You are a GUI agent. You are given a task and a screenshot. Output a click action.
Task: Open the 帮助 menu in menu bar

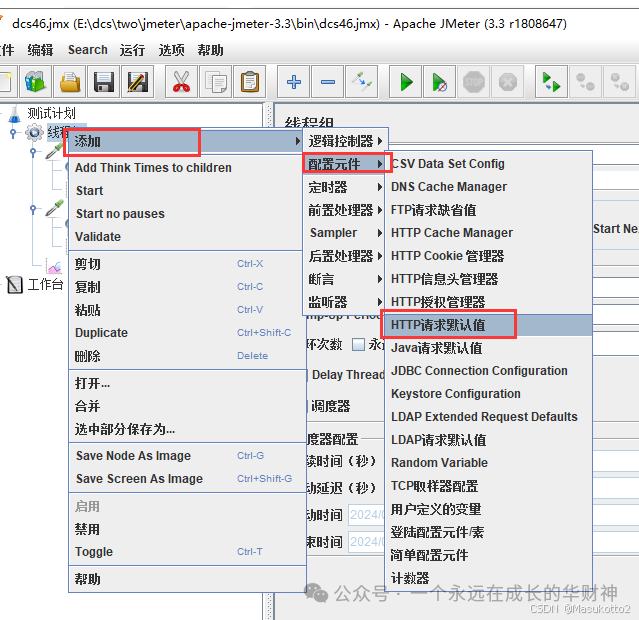click(210, 50)
